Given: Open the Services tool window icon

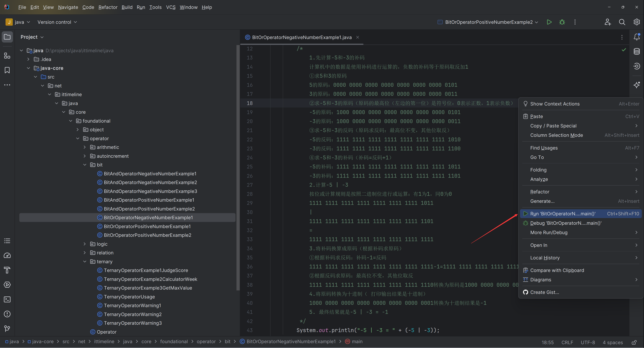Looking at the screenshot, I should coord(7,285).
